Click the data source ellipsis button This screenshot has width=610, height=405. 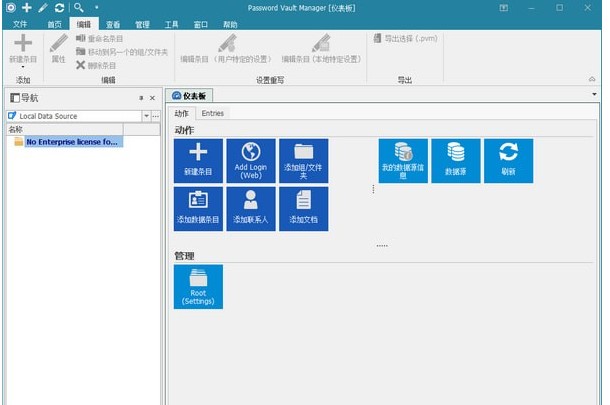click(x=155, y=116)
